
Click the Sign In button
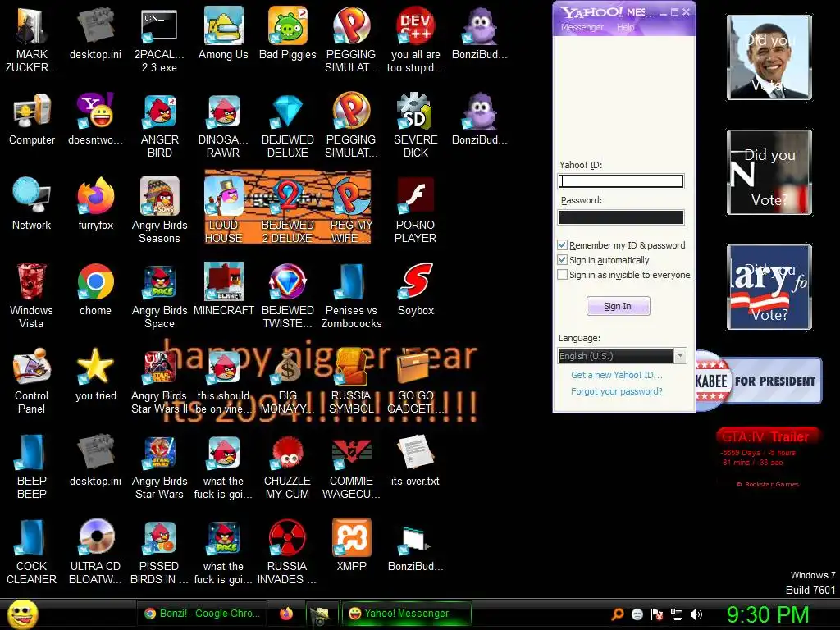[619, 306]
